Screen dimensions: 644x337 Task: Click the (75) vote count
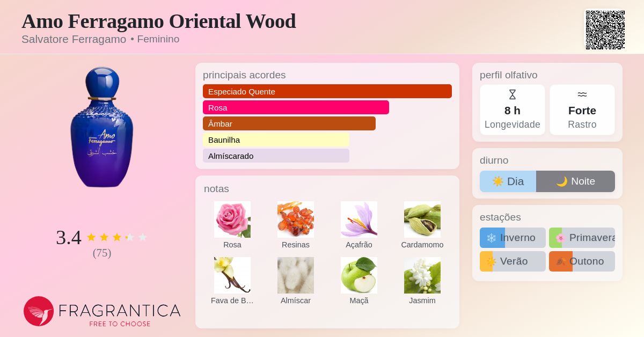pyautogui.click(x=102, y=253)
